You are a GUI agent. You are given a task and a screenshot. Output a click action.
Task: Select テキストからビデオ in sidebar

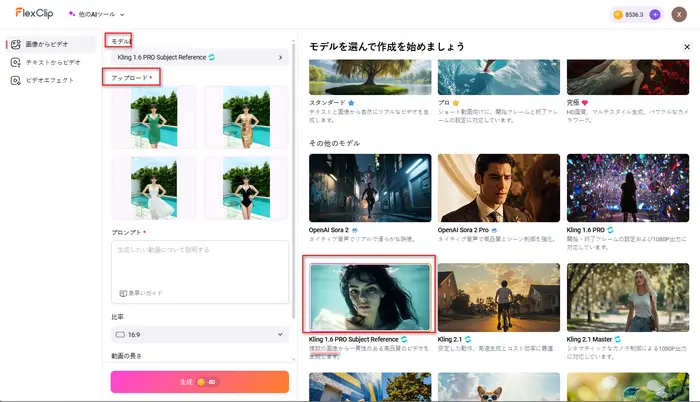(51, 62)
